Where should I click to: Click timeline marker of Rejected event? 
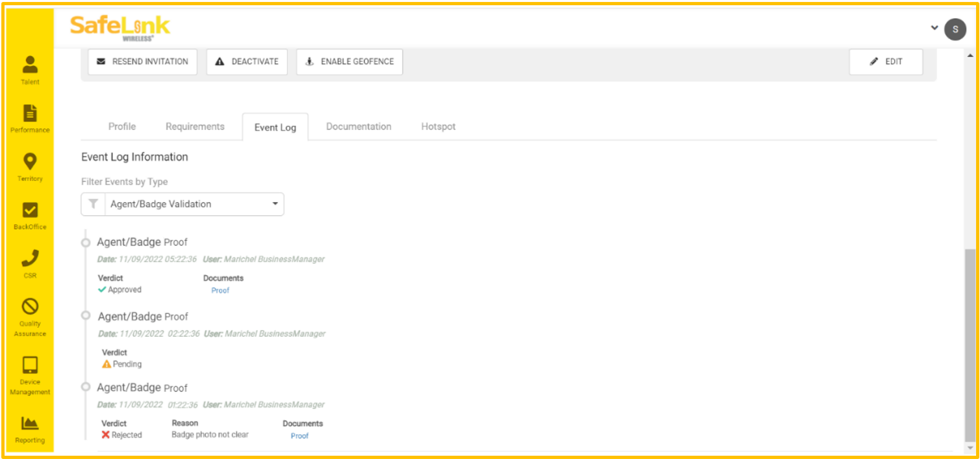pos(85,387)
